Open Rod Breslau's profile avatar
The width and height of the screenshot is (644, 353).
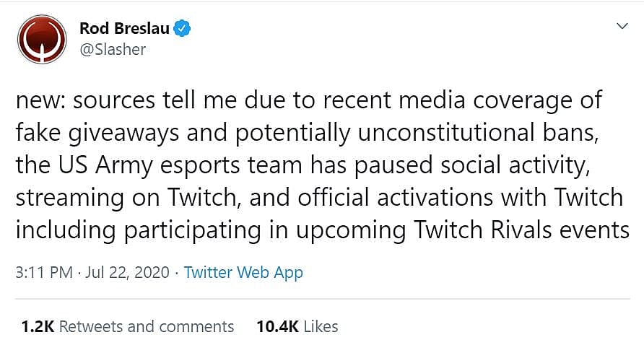coord(42,40)
